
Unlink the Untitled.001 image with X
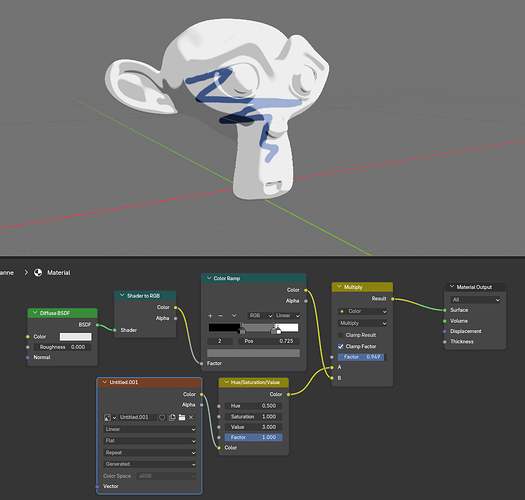pos(191,417)
